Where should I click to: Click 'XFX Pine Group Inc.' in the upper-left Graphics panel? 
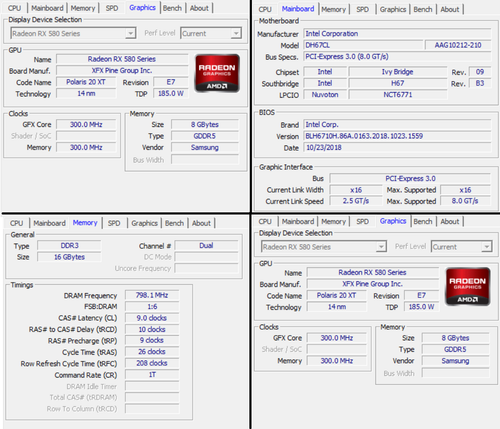coord(122,71)
